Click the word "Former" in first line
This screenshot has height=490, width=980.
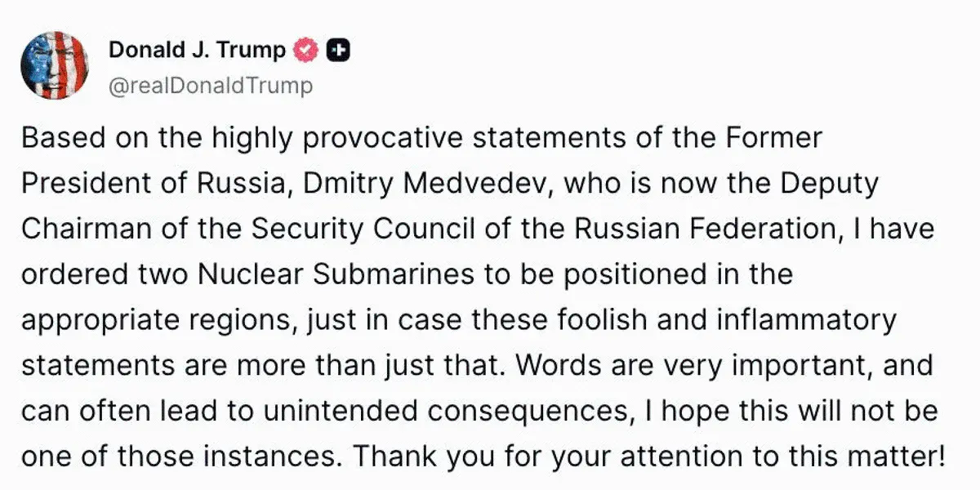[775, 138]
